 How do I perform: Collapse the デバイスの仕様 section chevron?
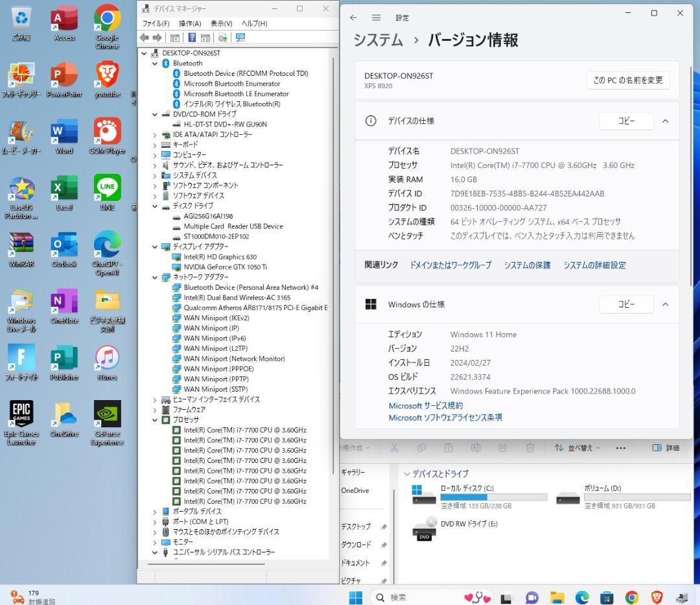pyautogui.click(x=665, y=121)
